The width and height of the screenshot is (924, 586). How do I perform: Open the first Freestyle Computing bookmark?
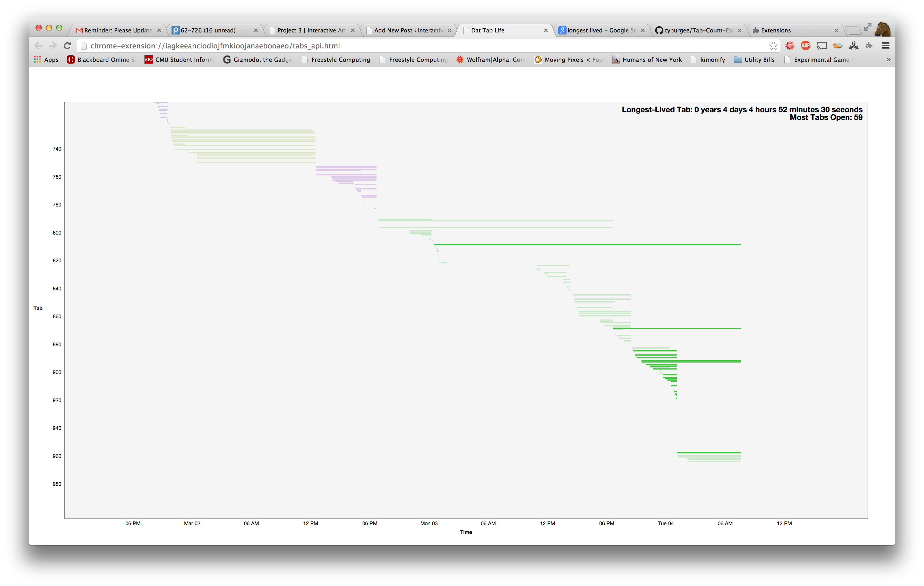(336, 59)
